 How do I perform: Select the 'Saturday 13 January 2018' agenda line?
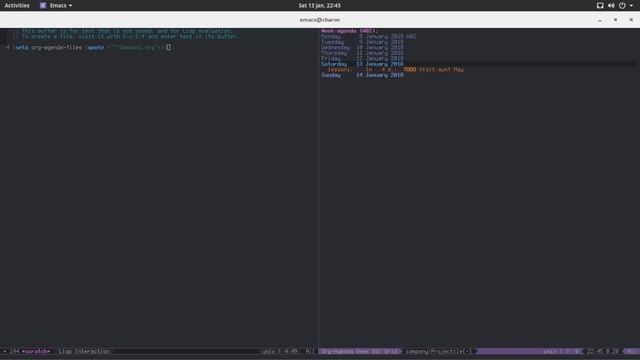click(x=362, y=64)
